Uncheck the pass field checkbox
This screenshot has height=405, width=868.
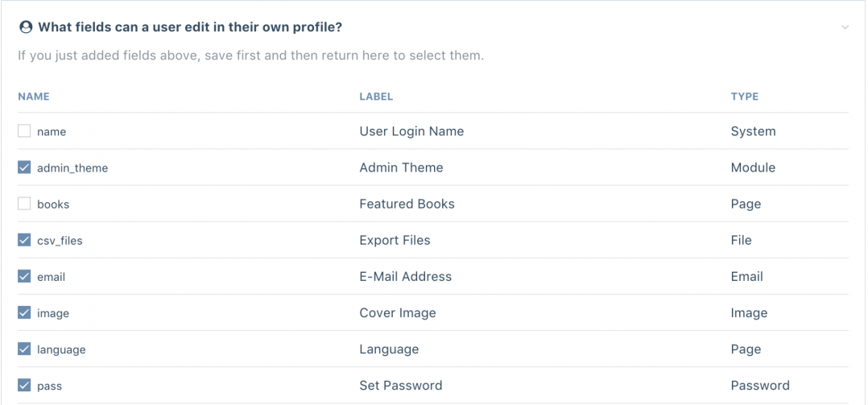24,385
